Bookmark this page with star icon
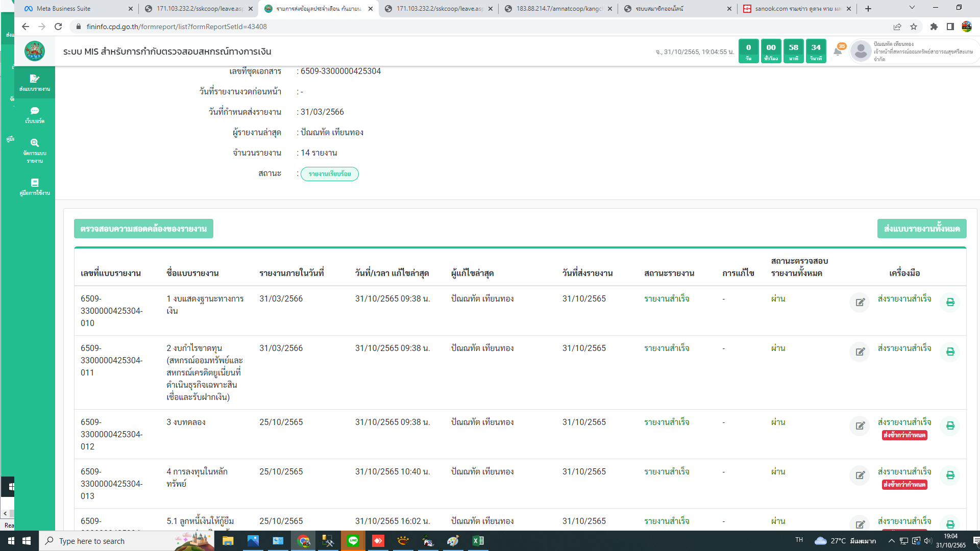The image size is (980, 551). pos(914,27)
